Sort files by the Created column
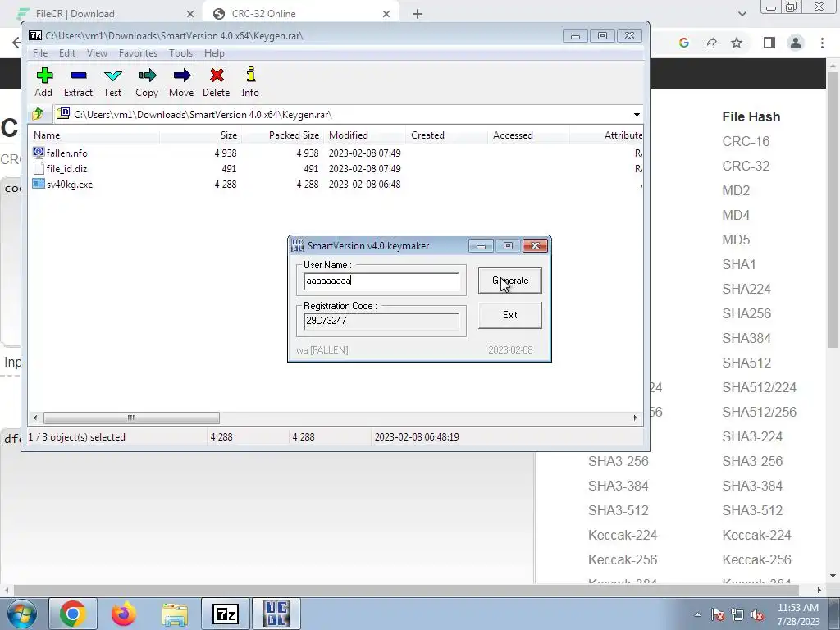The width and height of the screenshot is (840, 630). [446, 135]
